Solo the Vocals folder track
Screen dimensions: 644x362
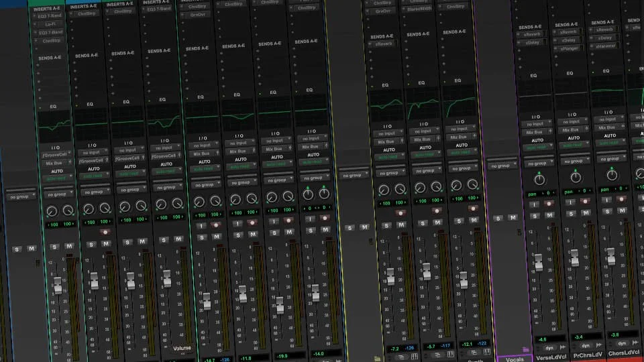click(498, 218)
